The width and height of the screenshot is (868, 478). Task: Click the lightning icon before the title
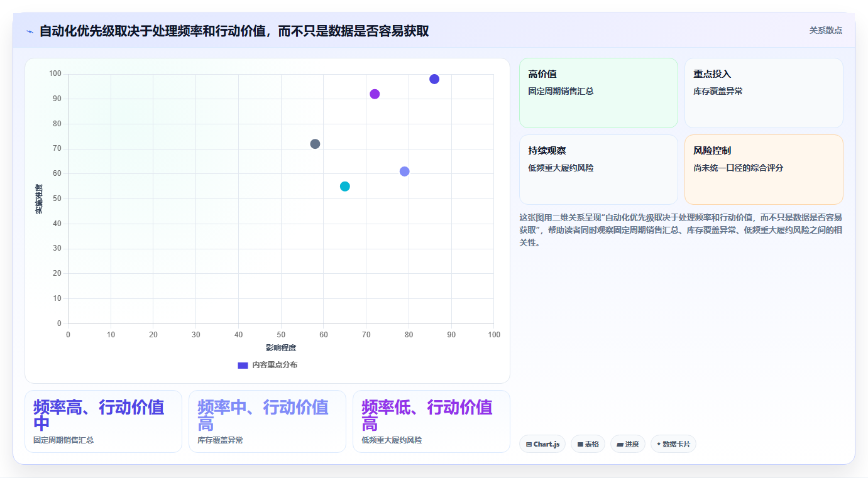pos(30,31)
